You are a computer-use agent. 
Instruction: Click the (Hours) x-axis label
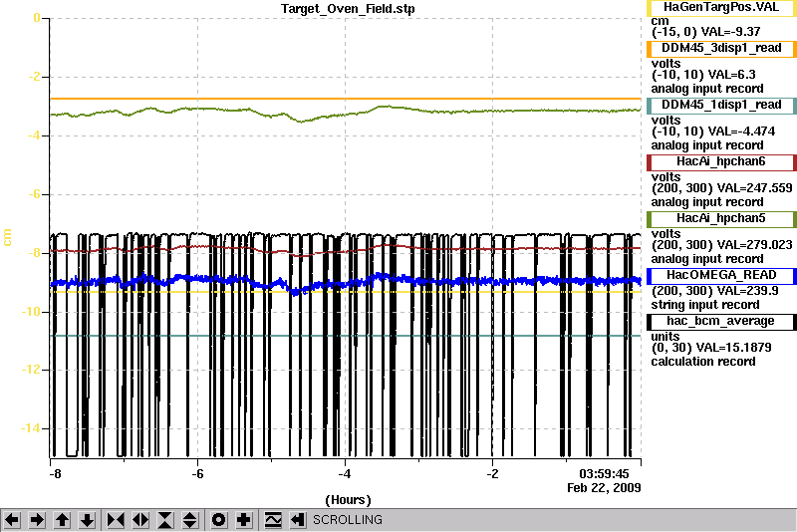pyautogui.click(x=348, y=500)
